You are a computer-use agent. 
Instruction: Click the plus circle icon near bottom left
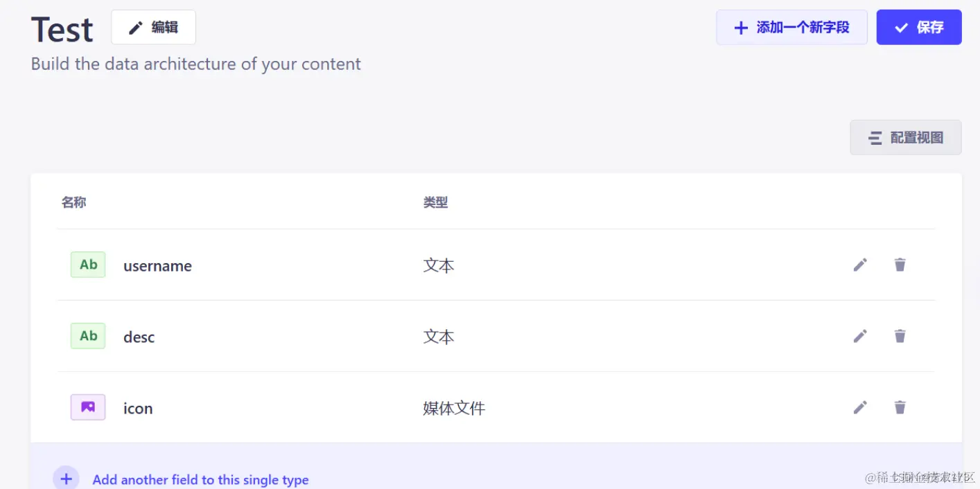[66, 478]
